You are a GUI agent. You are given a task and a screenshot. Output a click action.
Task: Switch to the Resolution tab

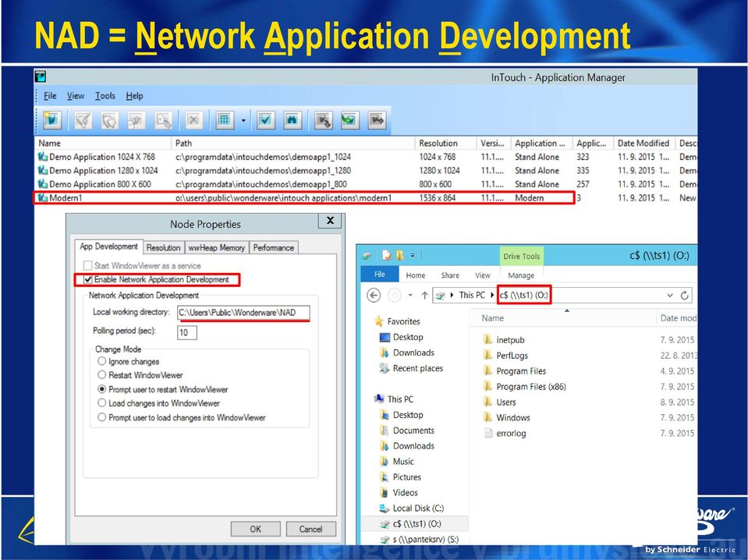coord(163,247)
